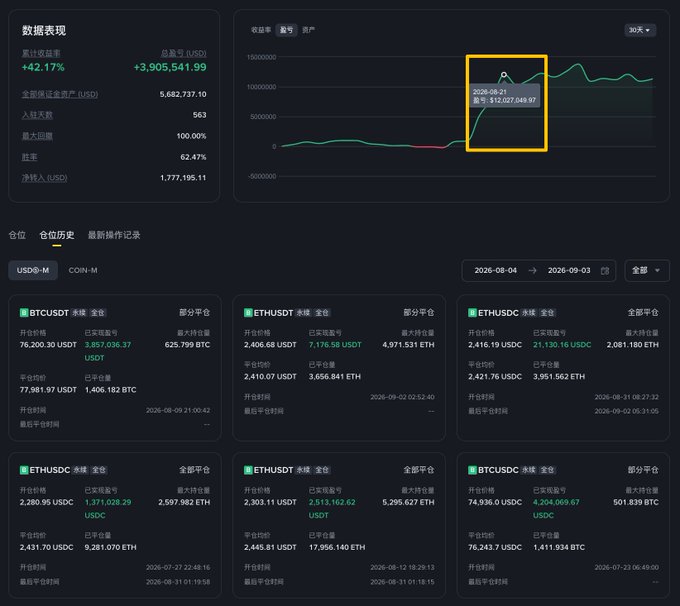Click the close time 2026-09-02 05:31:05
The width and height of the screenshot is (680, 606).
pyautogui.click(x=626, y=411)
